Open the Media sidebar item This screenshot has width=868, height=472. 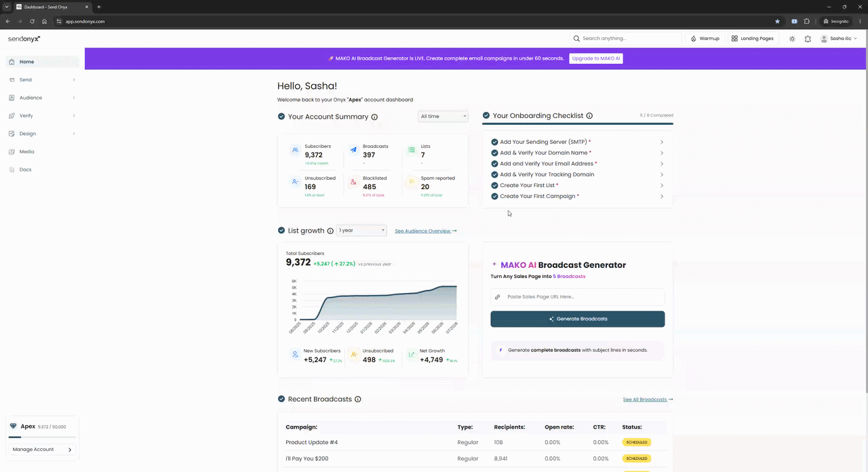tap(42, 152)
